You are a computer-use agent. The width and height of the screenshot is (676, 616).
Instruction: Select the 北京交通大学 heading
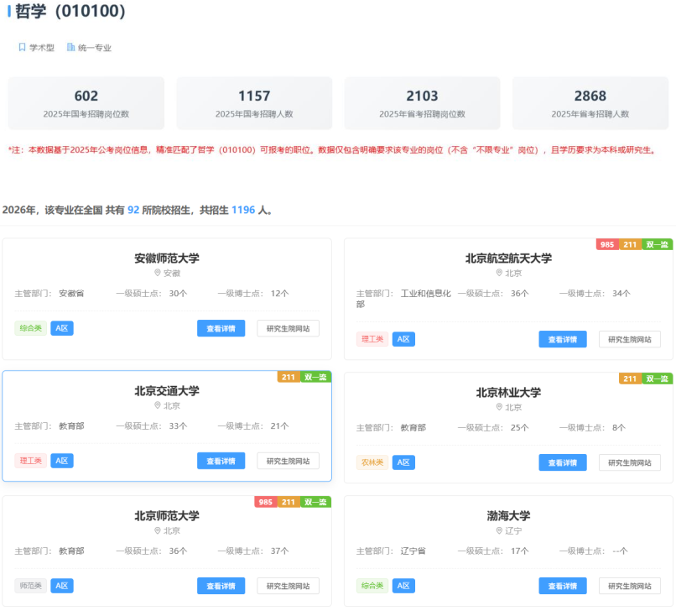(167, 391)
